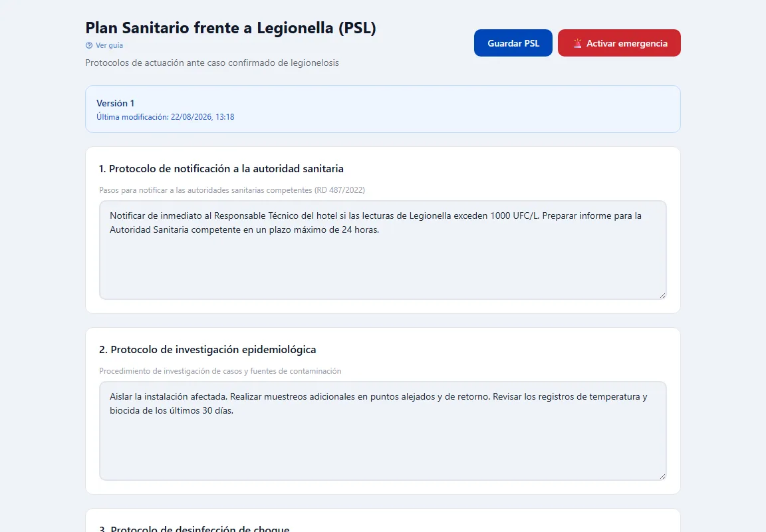The image size is (766, 532).
Task: Click the Guardar PSL button
Action: (x=513, y=43)
